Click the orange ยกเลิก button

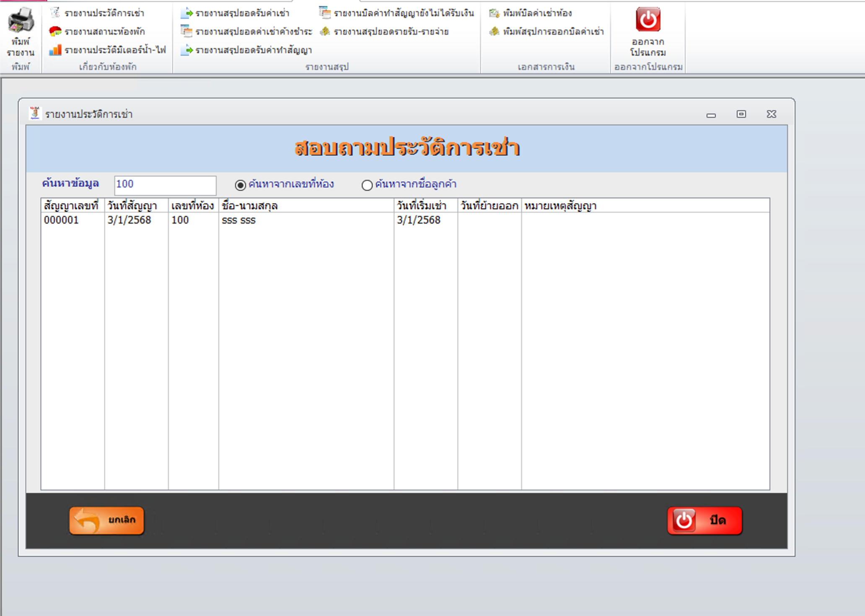[106, 520]
